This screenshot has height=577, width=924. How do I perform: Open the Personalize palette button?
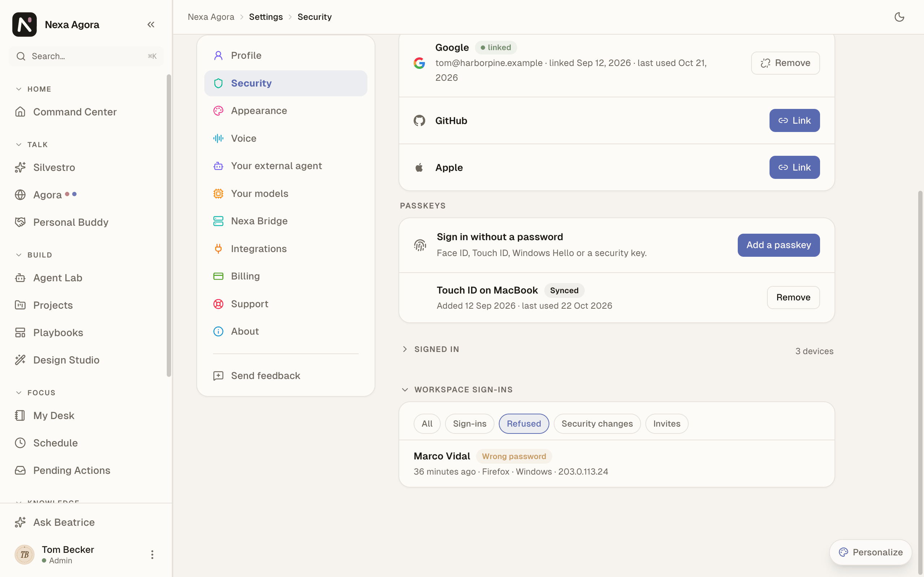coord(871,552)
